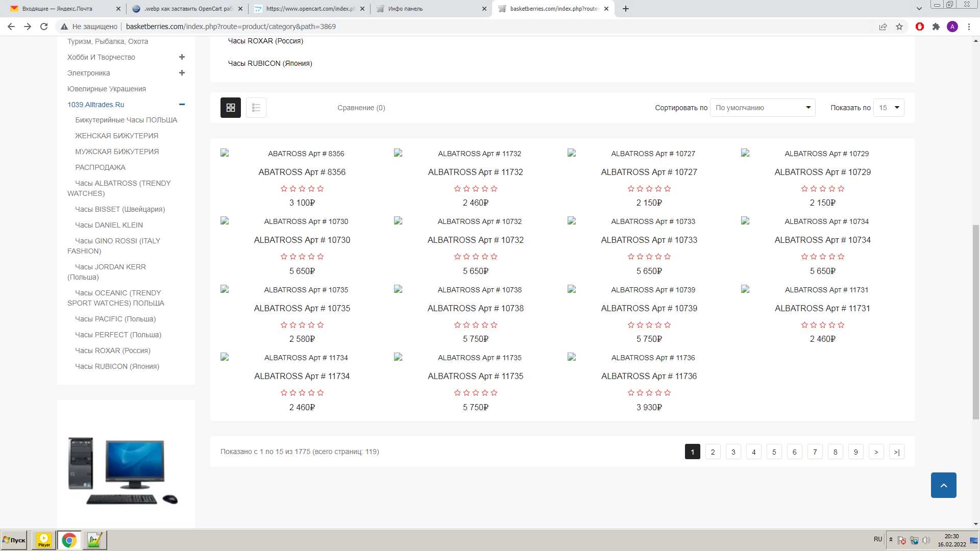The width and height of the screenshot is (980, 551).
Task: Open a new browser tab
Action: tap(626, 9)
